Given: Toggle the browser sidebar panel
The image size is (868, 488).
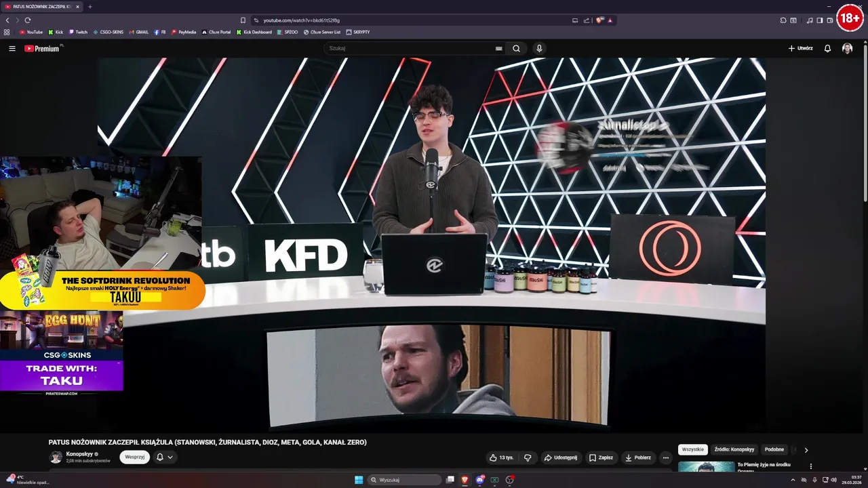Looking at the screenshot, I should point(820,20).
